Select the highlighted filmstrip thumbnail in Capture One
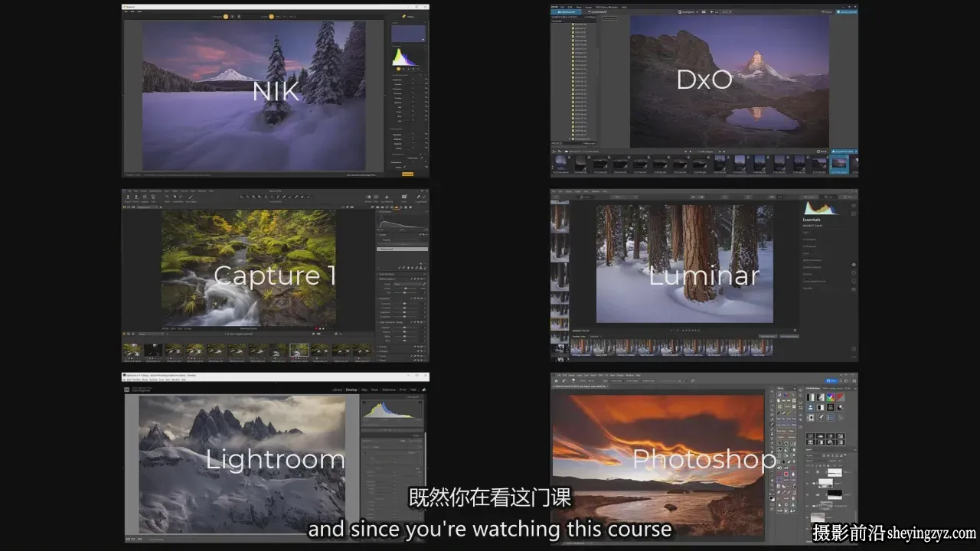 pyautogui.click(x=299, y=350)
